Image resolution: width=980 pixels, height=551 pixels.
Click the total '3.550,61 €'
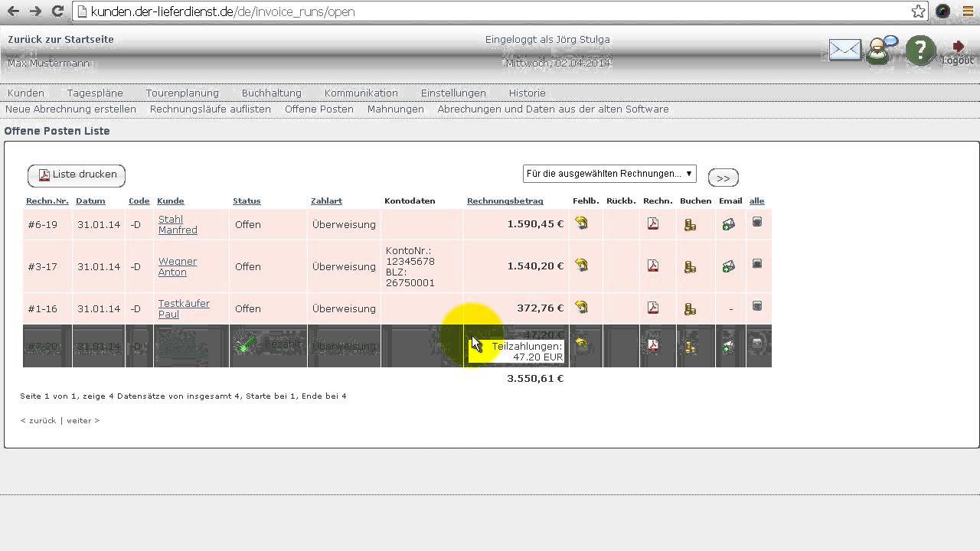tap(535, 378)
